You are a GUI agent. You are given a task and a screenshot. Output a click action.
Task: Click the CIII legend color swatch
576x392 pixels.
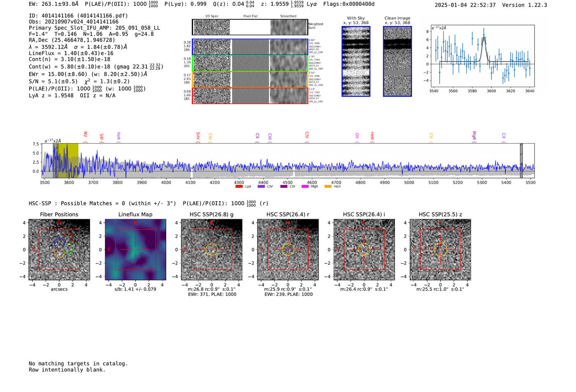coord(284,186)
